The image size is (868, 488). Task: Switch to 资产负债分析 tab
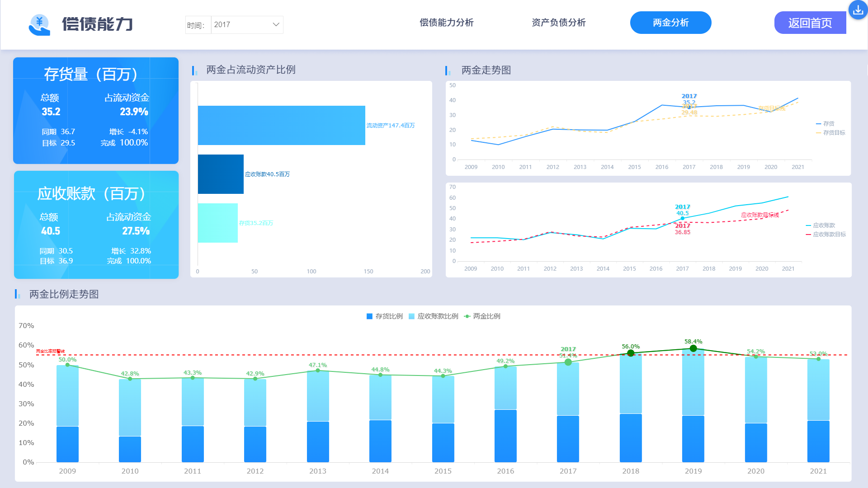tap(558, 23)
